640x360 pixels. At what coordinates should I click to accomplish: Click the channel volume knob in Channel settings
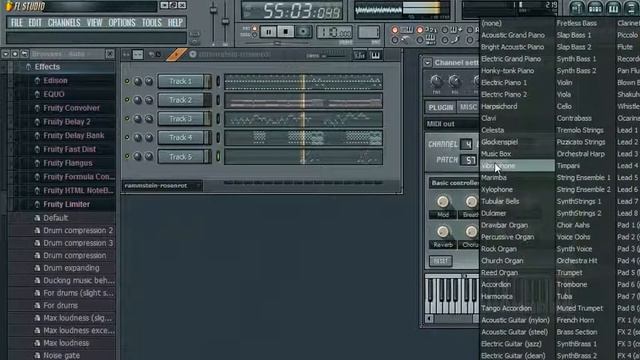click(454, 81)
